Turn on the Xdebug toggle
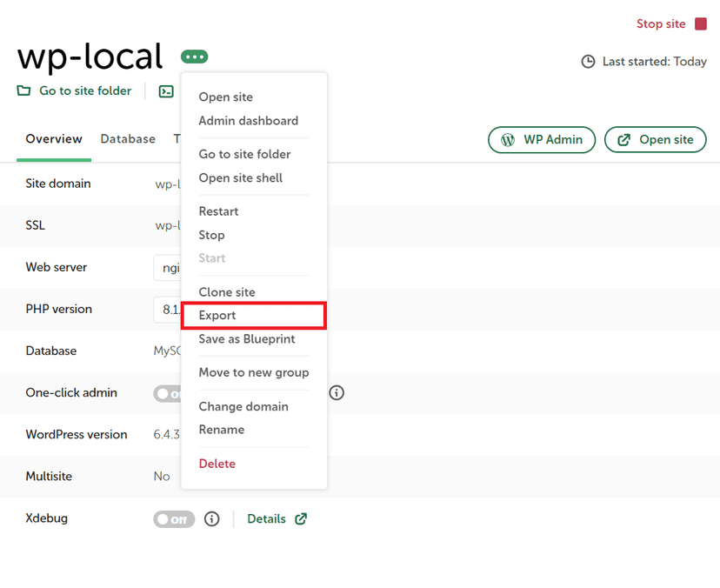The image size is (720, 588). [173, 518]
